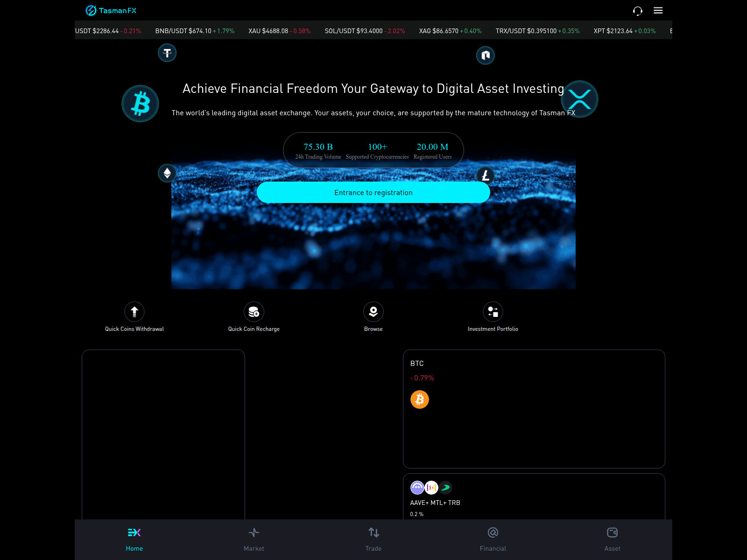Click the large Bitcoin coin icon
The height and width of the screenshot is (560, 747).
140,104
